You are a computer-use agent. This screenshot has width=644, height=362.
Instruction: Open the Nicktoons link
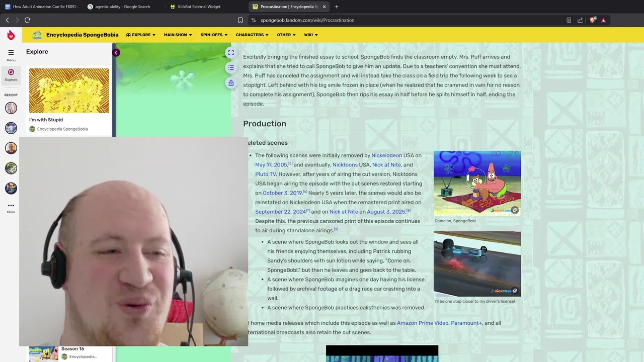tap(345, 165)
